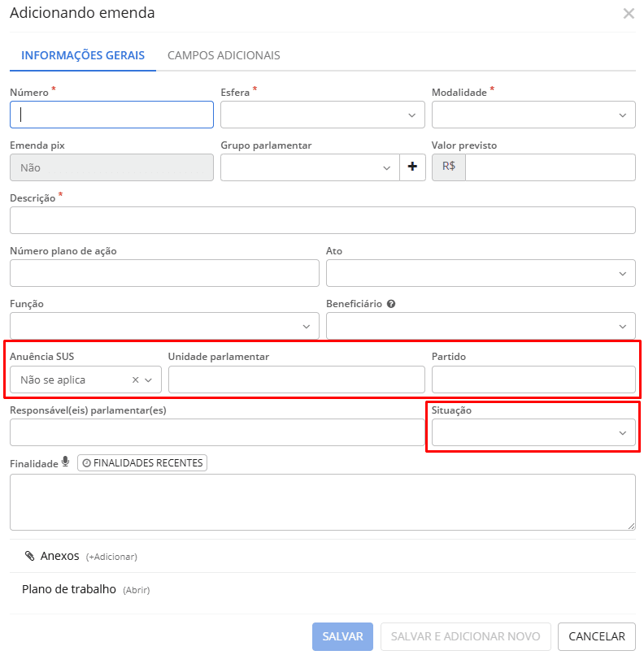Click the microphone icon next to Finalidade
The image size is (644, 655).
click(x=66, y=462)
